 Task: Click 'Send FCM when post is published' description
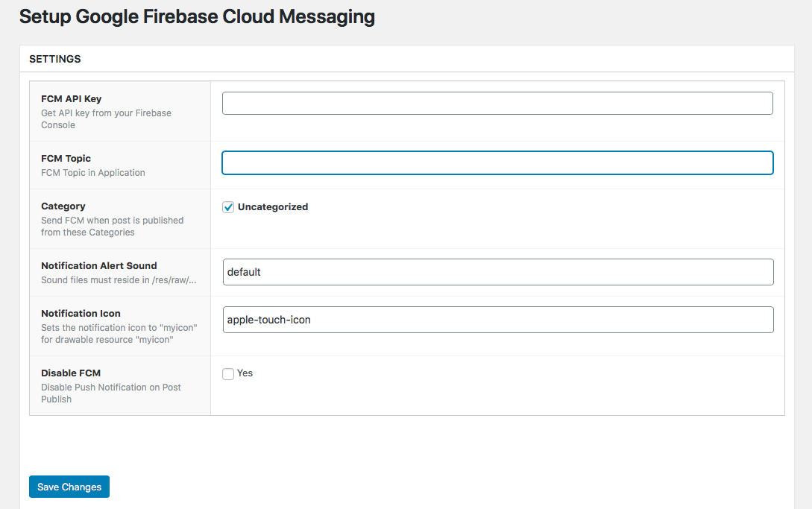113,227
